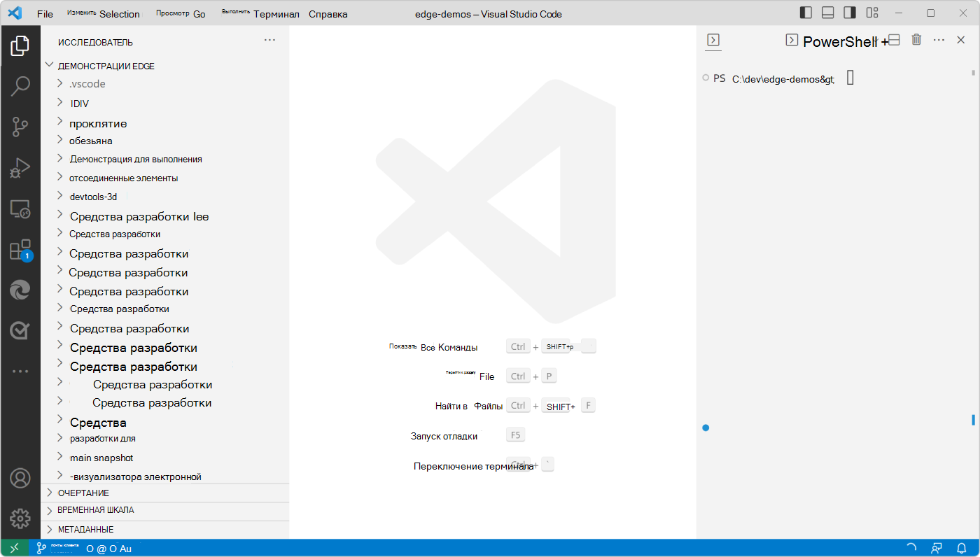
Task: Click the split terminal icon
Action: pyautogui.click(x=893, y=40)
